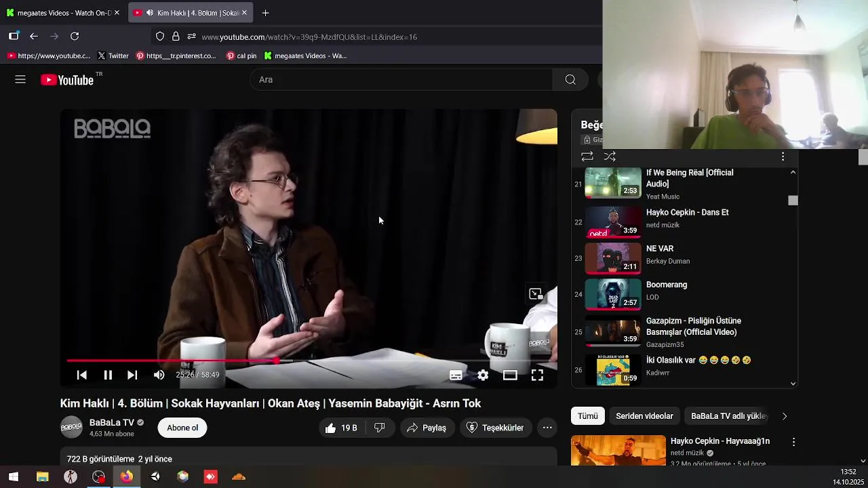This screenshot has width=868, height=488.
Task: Close the megaates Videos tab
Action: tap(117, 13)
